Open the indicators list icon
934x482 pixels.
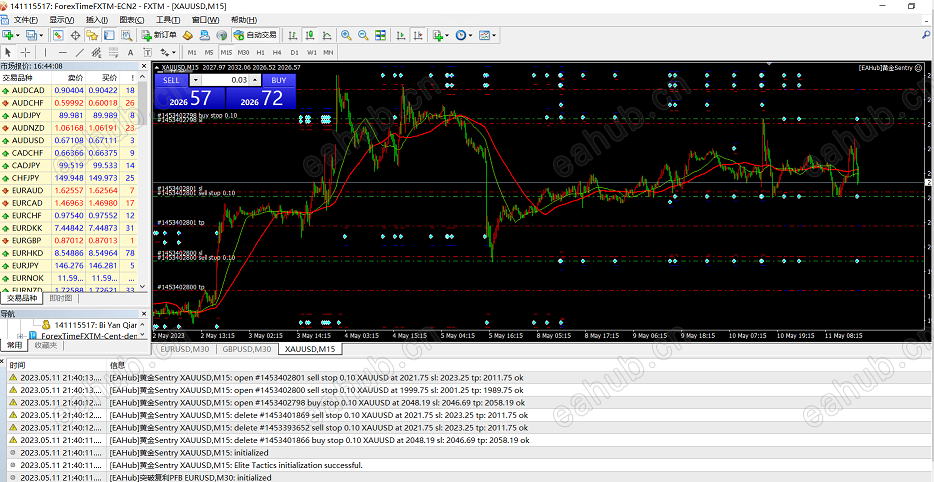click(438, 35)
